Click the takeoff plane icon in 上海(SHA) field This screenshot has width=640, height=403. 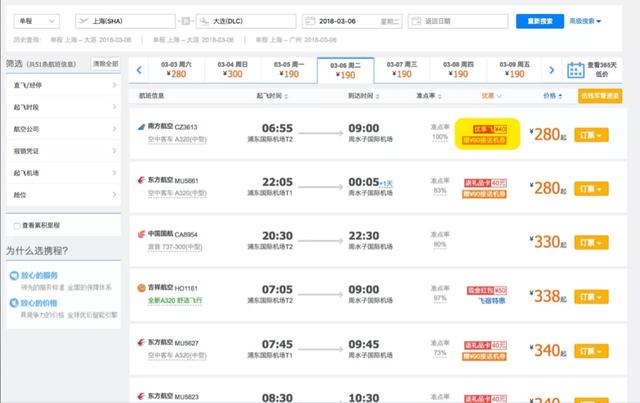click(84, 21)
